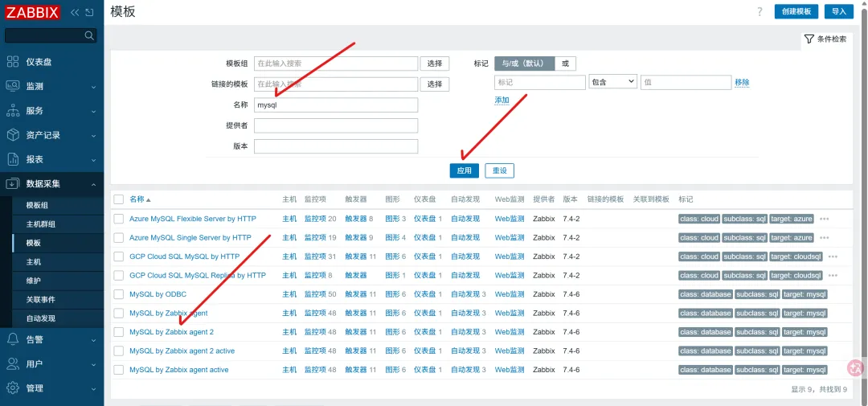Click the search magnifier icon in sidebar
Screen dimensions: 868x406
[x=89, y=35]
